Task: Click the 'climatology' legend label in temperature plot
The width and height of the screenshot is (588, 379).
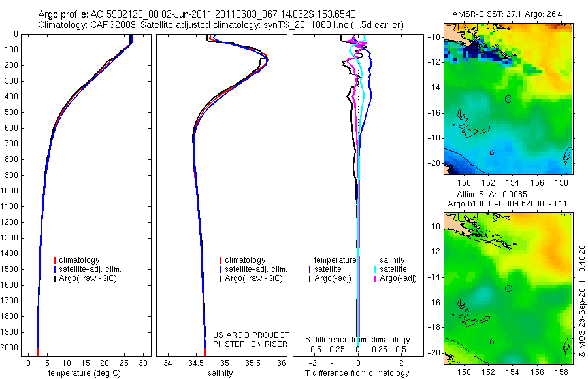Action: point(79,260)
